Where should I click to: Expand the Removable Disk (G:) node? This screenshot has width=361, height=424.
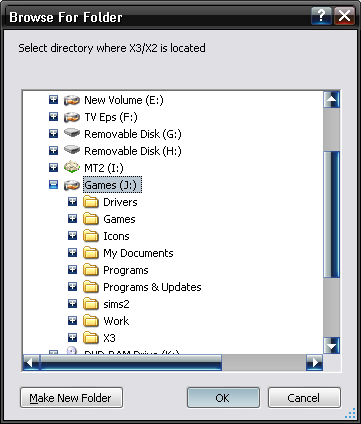click(x=53, y=134)
